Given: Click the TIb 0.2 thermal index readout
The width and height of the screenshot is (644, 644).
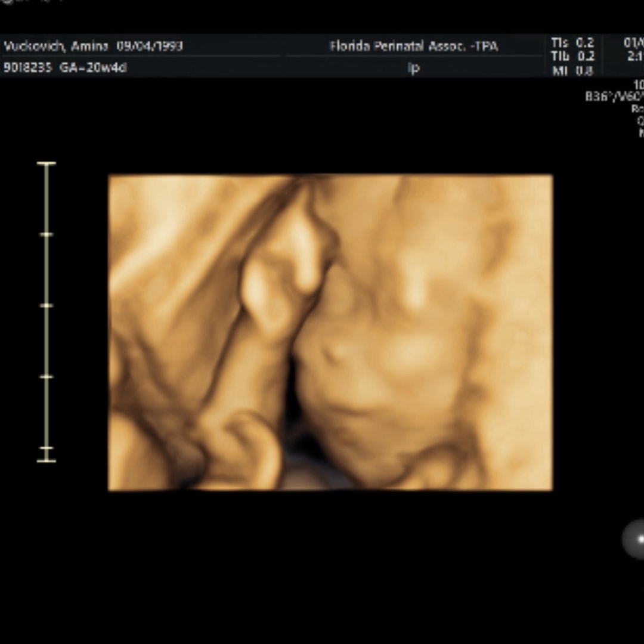Looking at the screenshot, I should coord(572,57).
